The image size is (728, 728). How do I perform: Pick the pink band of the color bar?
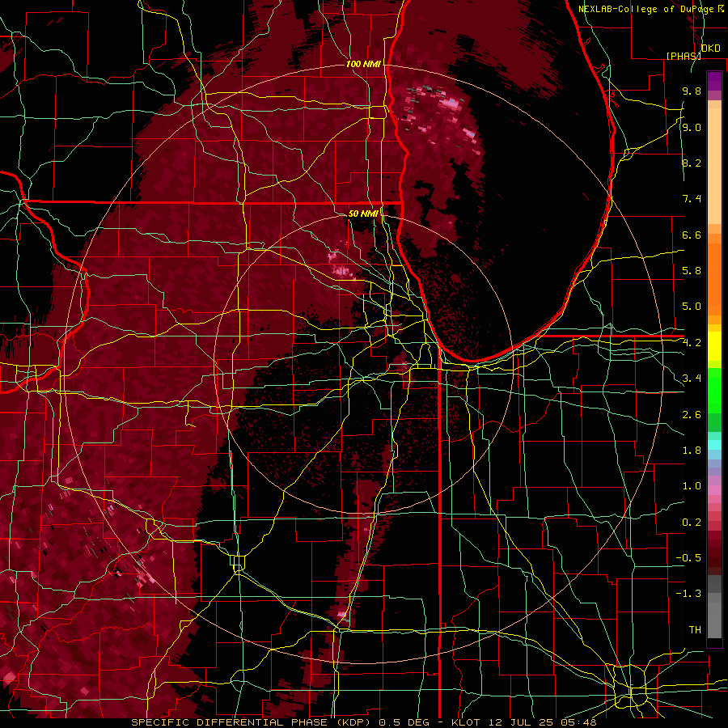pos(714,490)
